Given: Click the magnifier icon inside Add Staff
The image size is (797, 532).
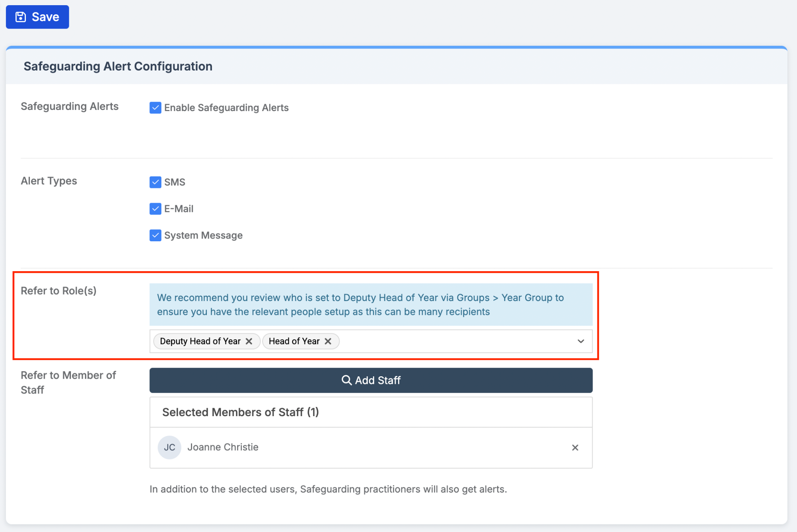Looking at the screenshot, I should click(x=346, y=380).
